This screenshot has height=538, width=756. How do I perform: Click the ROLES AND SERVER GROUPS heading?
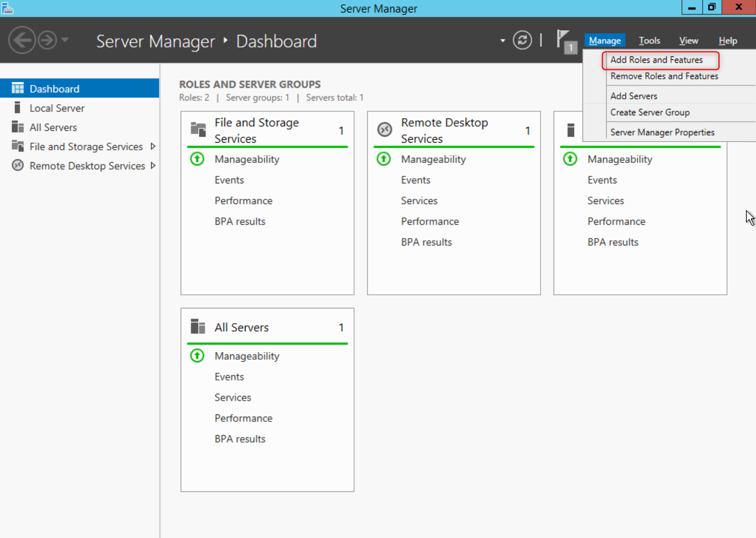(250, 85)
